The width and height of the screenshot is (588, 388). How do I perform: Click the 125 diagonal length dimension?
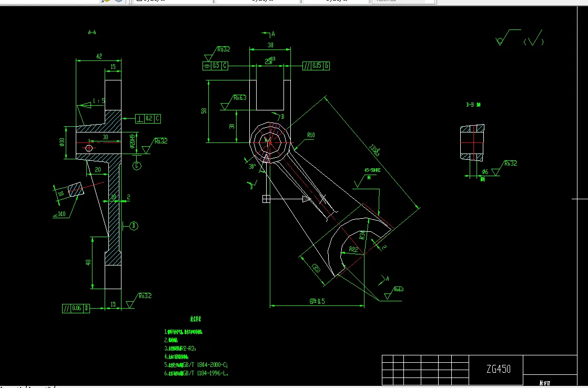(374, 151)
